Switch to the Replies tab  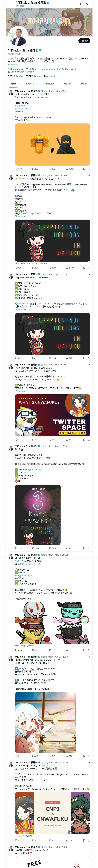point(30,84)
